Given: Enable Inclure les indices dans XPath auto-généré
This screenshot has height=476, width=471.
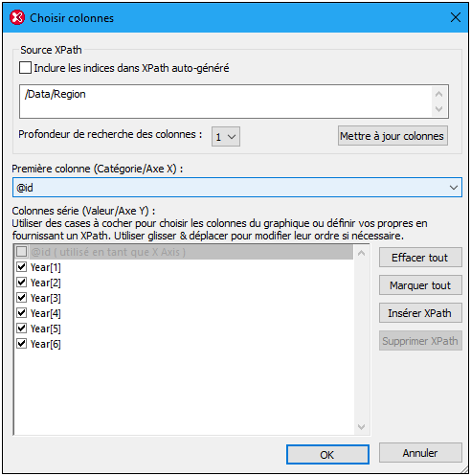Looking at the screenshot, I should pyautogui.click(x=25, y=68).
